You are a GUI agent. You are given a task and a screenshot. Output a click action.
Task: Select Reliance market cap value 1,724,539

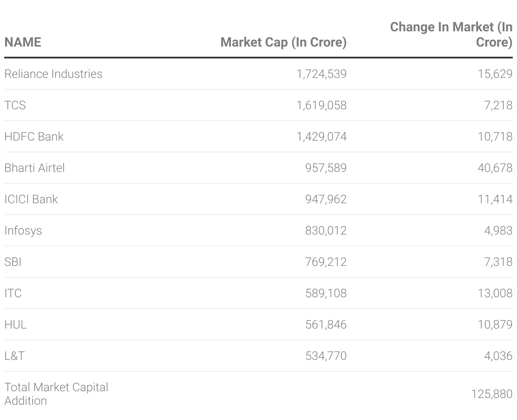[321, 74]
